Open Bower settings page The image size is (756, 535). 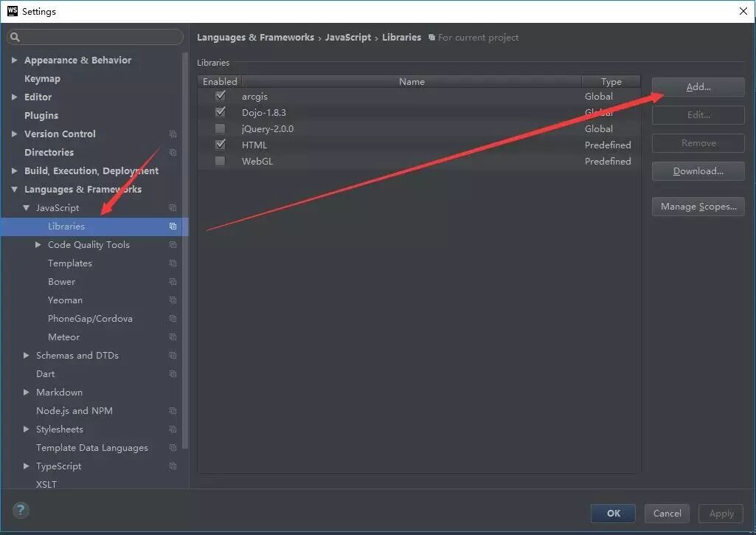point(62,282)
